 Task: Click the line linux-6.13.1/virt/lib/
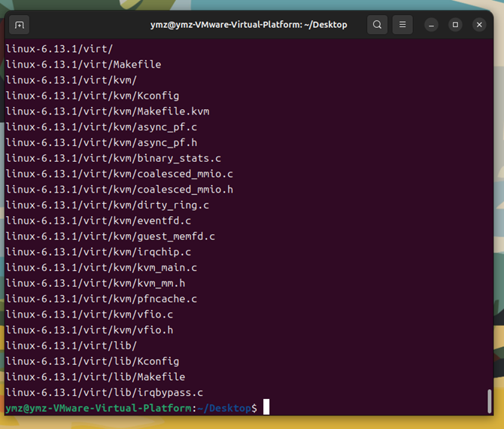point(71,345)
